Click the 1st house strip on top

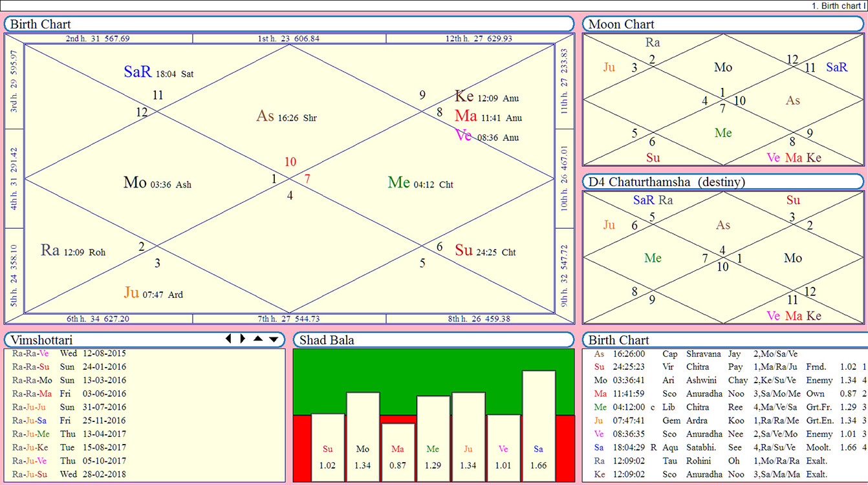[289, 39]
